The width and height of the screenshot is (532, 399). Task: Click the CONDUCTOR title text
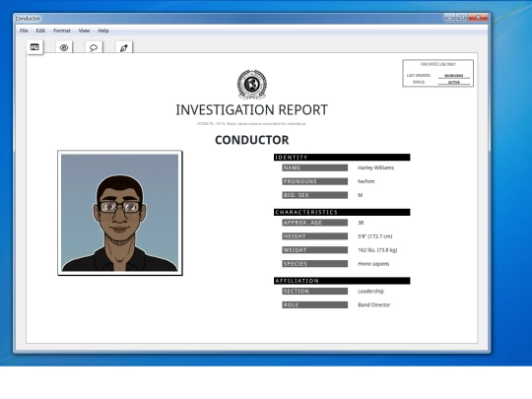(252, 140)
